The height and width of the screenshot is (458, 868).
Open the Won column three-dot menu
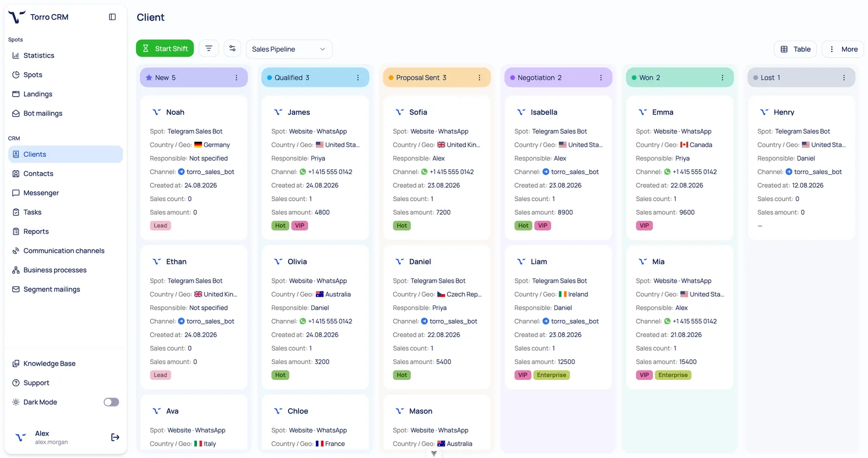coord(723,78)
